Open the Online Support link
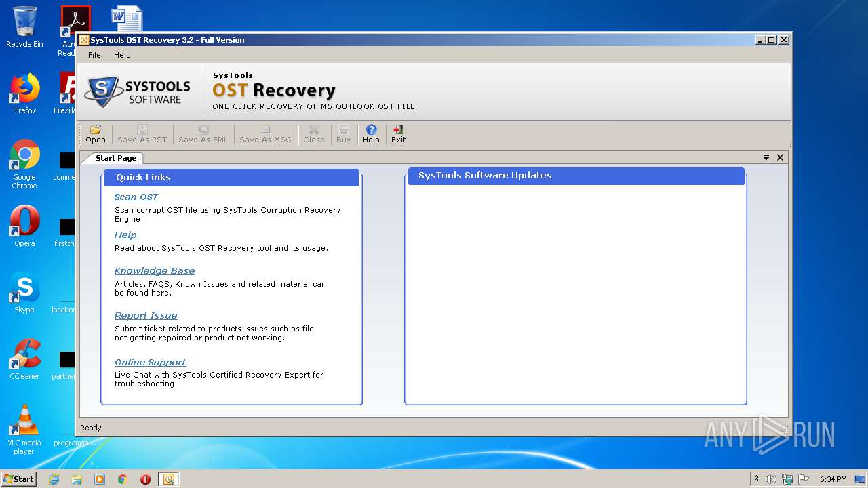Viewport: 868px width, 488px height. [150, 362]
